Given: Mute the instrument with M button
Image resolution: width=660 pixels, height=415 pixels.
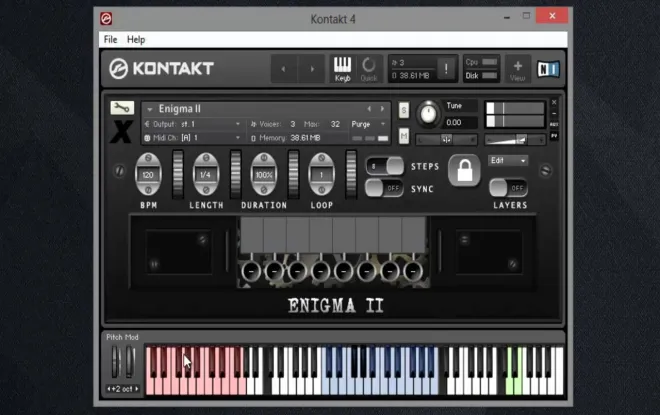Looking at the screenshot, I should tap(404, 136).
